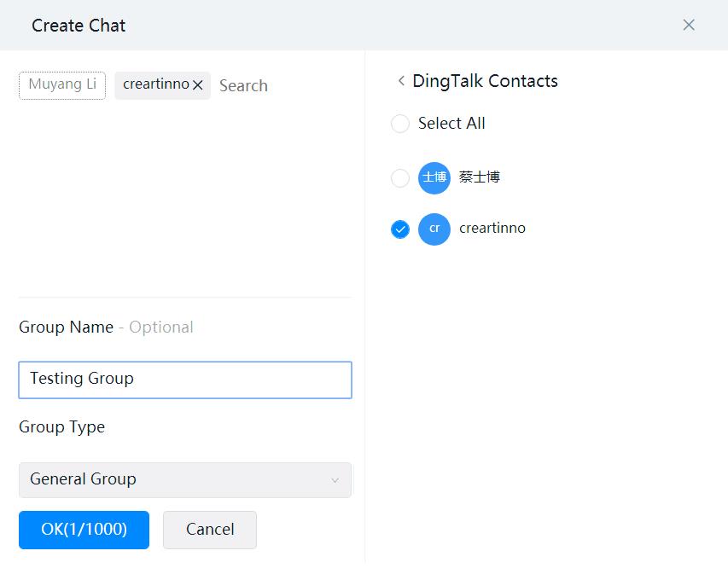
Task: Click the DingTalk Contacts breadcrumb title
Action: [485, 81]
